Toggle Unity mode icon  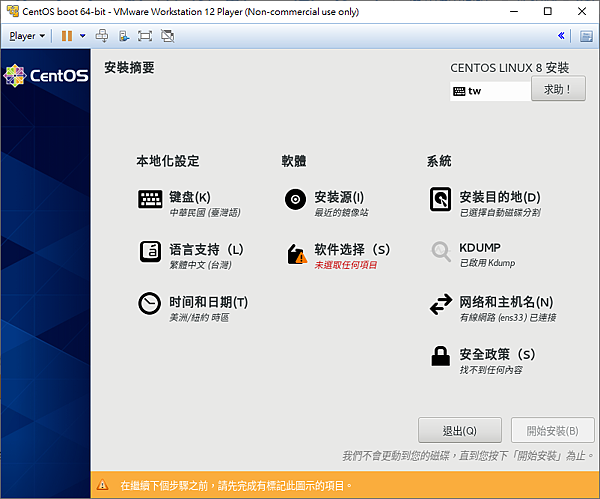pyautogui.click(x=167, y=36)
